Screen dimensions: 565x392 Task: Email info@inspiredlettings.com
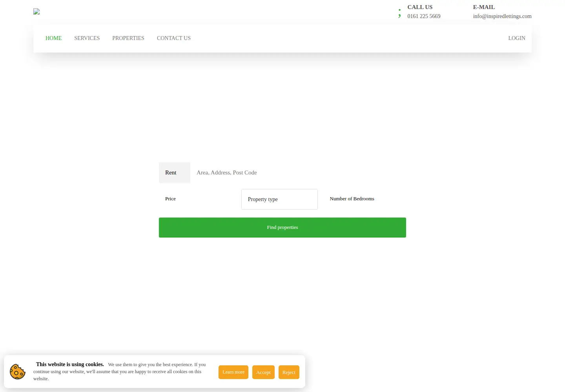(502, 16)
